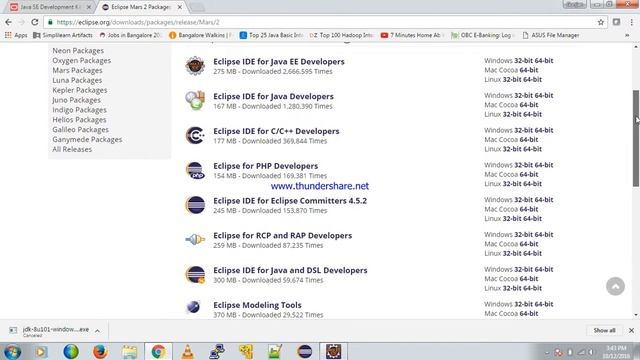Open the Chrome menu (three dots)

[631, 22]
